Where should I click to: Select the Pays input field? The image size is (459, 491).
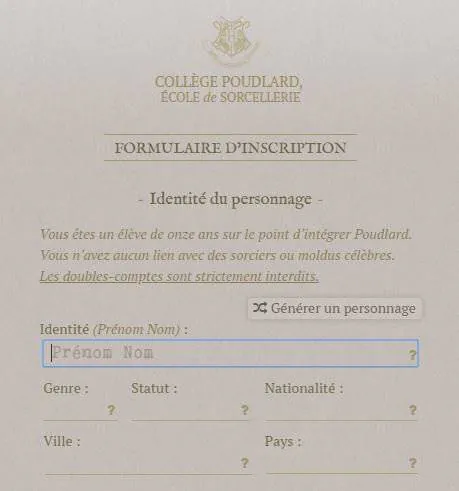coord(341,464)
